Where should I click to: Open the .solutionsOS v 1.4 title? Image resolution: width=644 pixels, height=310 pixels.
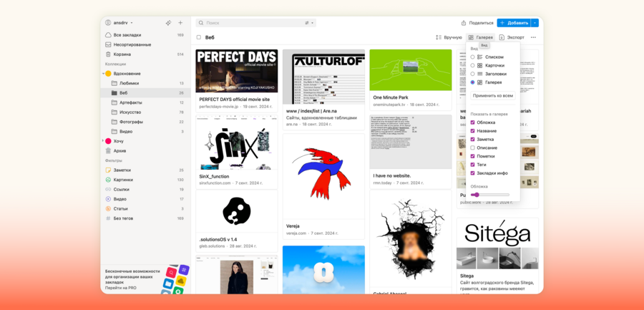[218, 239]
